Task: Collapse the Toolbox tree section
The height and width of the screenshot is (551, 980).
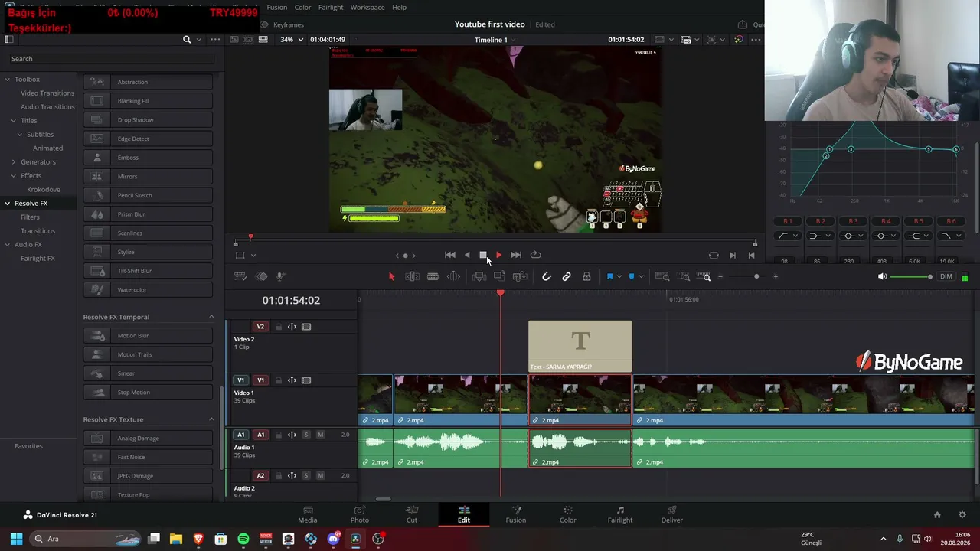Action: coord(8,80)
